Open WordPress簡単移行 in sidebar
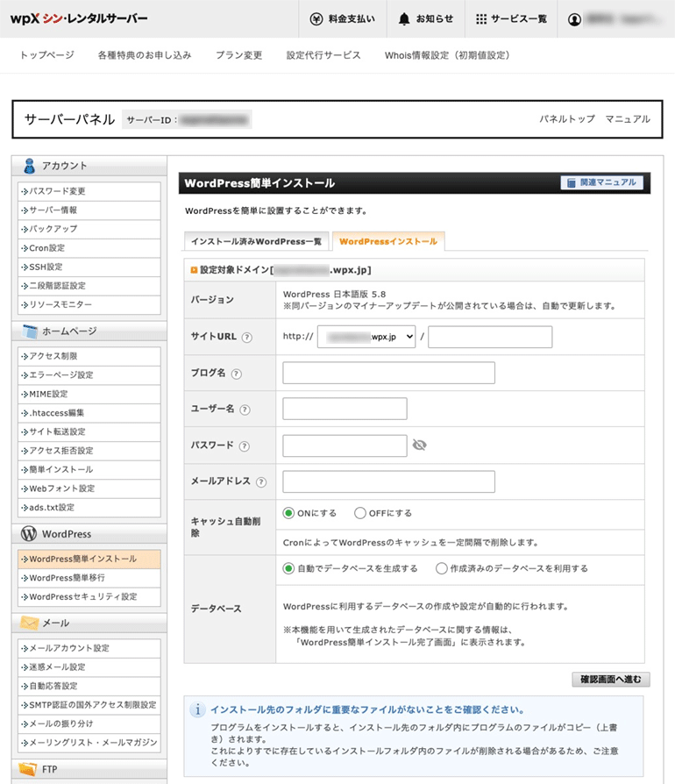This screenshot has height=784, width=675. tap(89, 578)
